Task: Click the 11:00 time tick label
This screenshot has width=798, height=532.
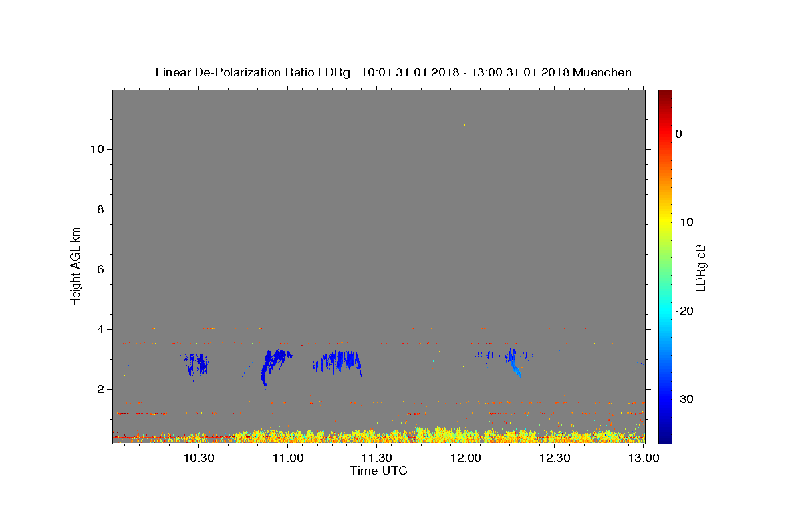Action: point(288,458)
